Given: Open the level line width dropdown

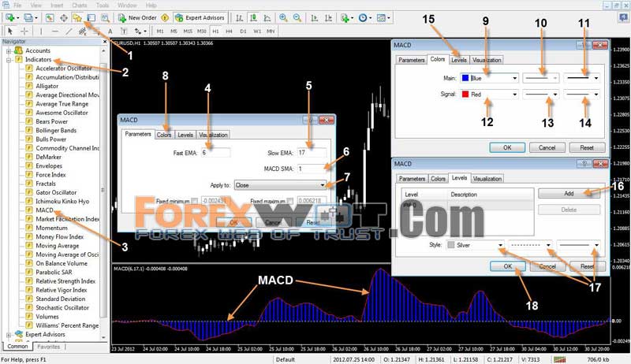Looking at the screenshot, I should 578,245.
